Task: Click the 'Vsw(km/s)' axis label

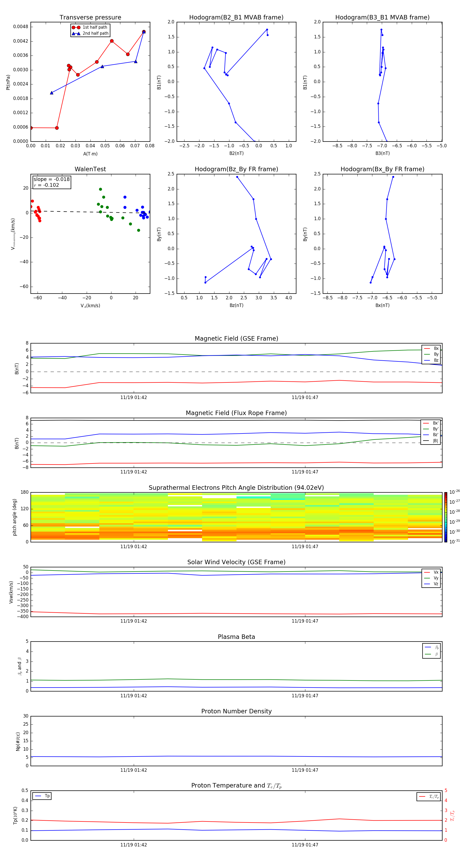Action: [11, 592]
